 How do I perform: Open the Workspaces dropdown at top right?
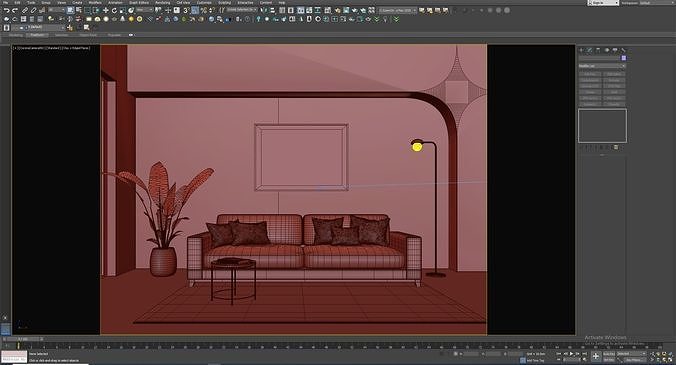click(x=657, y=3)
